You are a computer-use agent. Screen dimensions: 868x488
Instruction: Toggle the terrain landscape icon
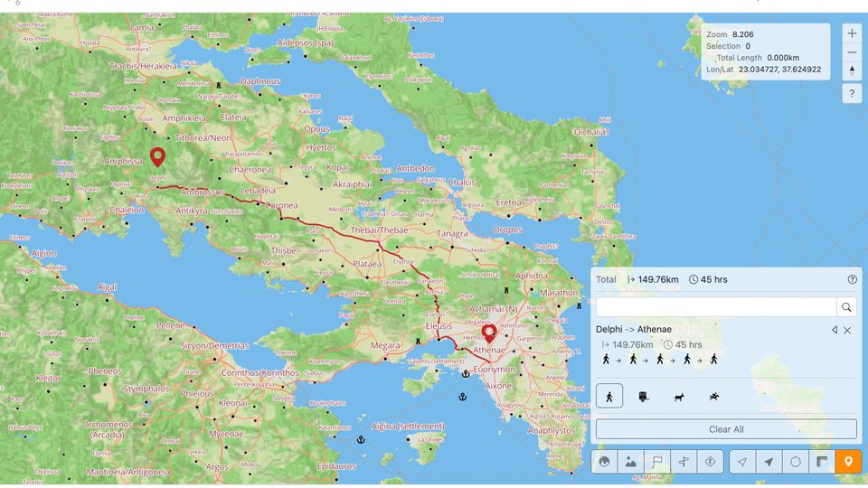(631, 462)
